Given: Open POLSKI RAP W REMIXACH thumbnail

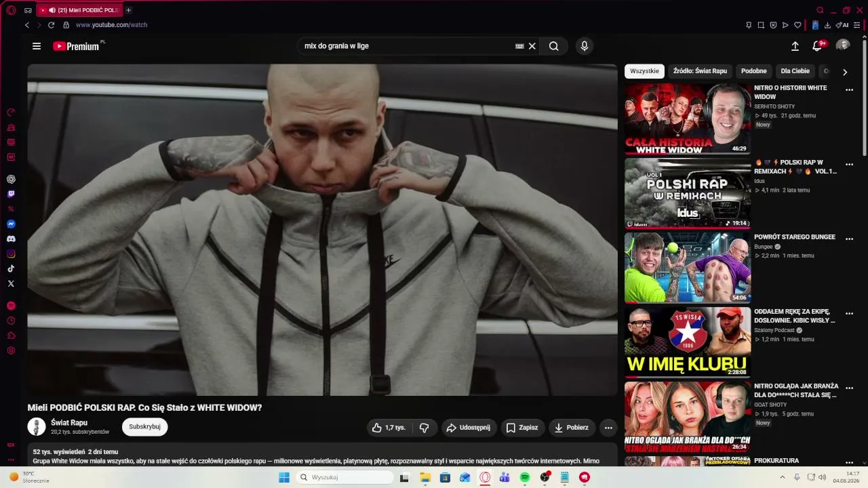Looking at the screenshot, I should pos(688,193).
